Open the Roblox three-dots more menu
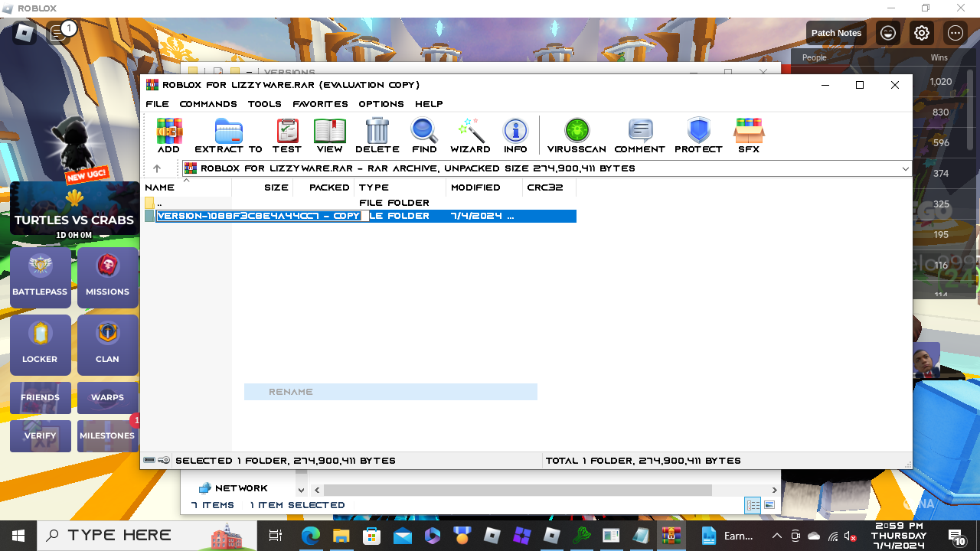Screen dimensions: 980x551 [x=955, y=33]
